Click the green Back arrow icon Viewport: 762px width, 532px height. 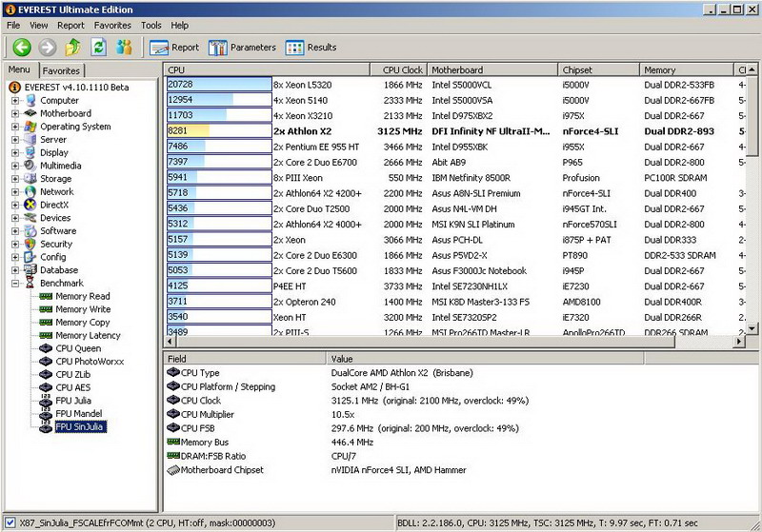[x=22, y=47]
